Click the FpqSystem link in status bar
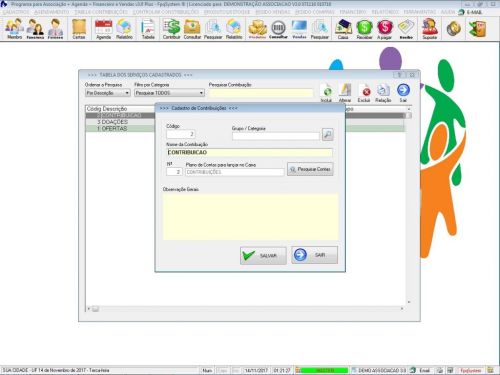 (x=470, y=370)
